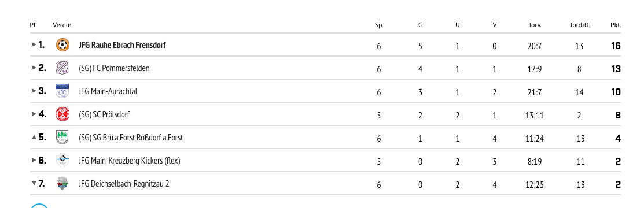Click JFG Deichselbach-Regnitzau 2 team name
This screenshot has width=644, height=208.
[x=124, y=183]
